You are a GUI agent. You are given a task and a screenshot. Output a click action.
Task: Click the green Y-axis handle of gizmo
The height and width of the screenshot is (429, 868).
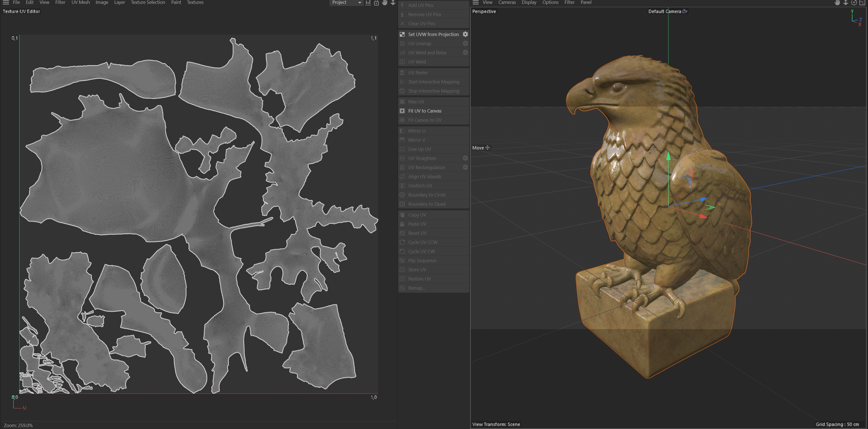(x=669, y=157)
